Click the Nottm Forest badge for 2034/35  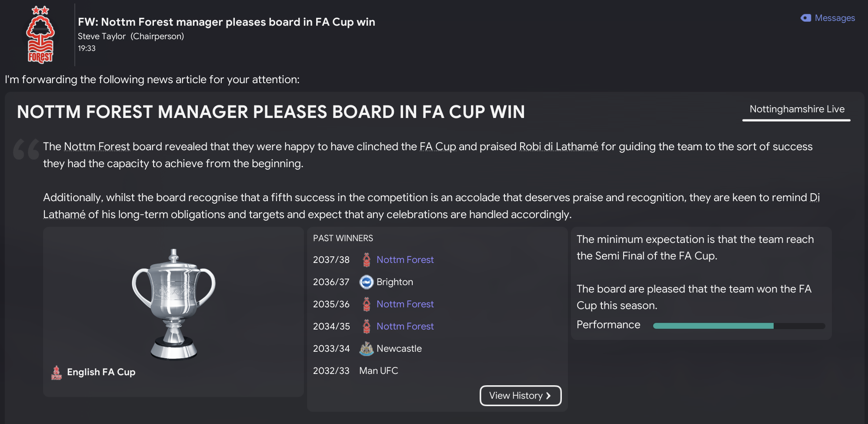click(x=366, y=326)
